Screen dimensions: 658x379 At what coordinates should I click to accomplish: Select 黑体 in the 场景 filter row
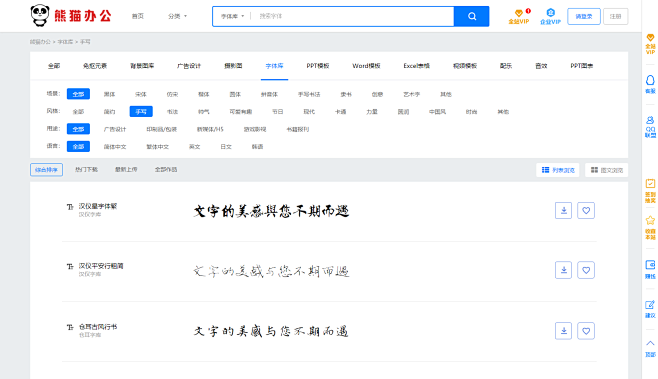tap(110, 94)
